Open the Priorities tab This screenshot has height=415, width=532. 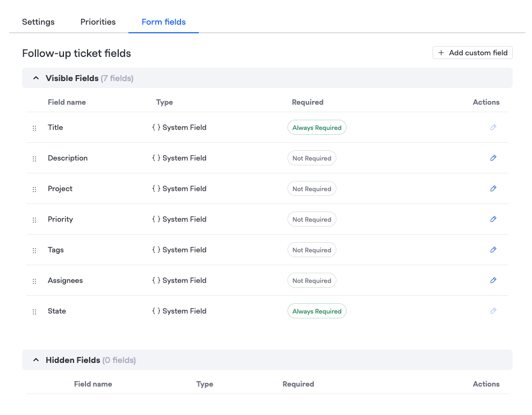(98, 22)
